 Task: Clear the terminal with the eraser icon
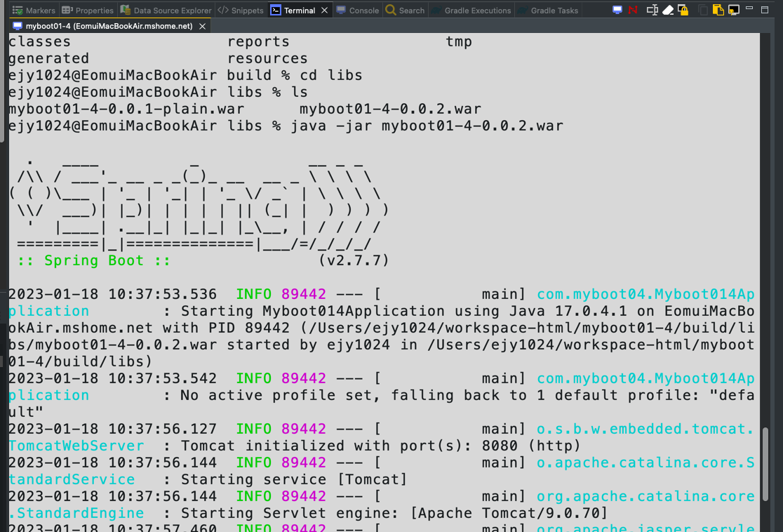(x=668, y=10)
